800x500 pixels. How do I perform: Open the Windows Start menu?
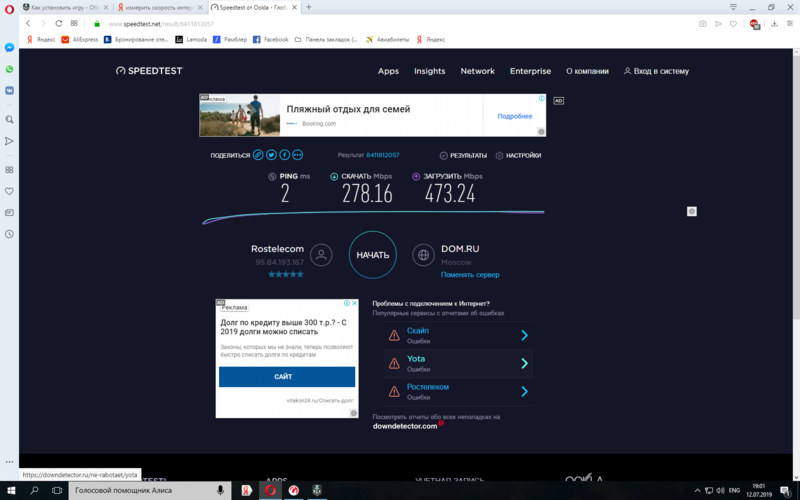[11, 490]
